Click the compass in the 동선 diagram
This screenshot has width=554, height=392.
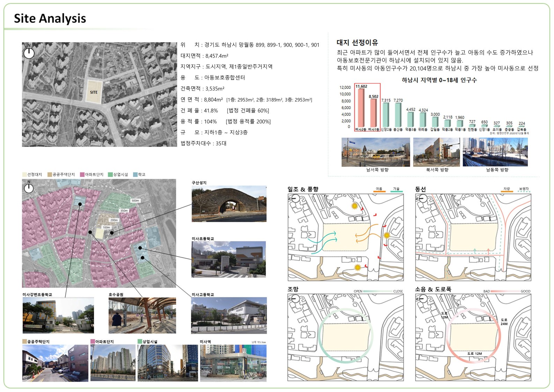(x=422, y=199)
